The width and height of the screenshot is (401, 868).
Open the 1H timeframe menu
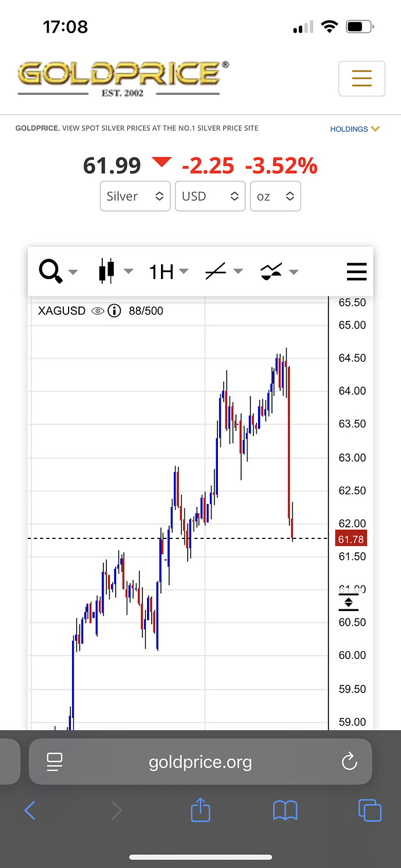(168, 272)
